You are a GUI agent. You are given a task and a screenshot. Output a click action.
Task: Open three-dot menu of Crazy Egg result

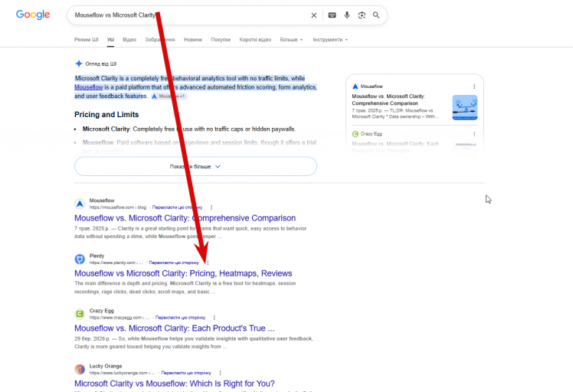click(214, 318)
